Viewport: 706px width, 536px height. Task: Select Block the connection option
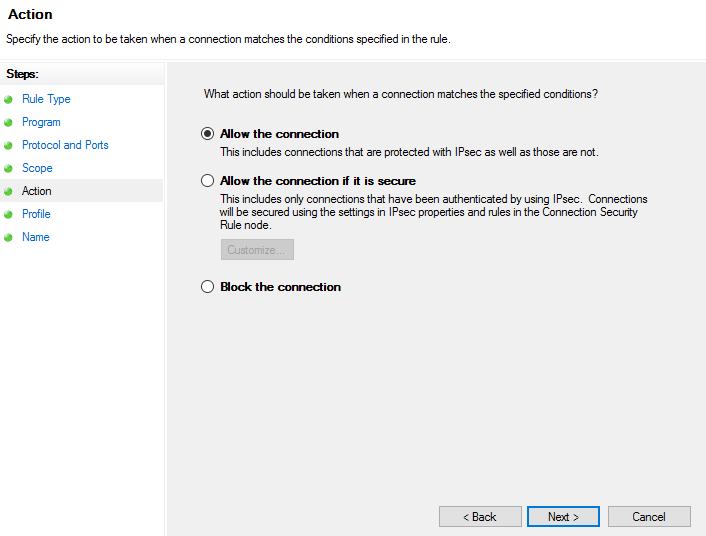208,287
